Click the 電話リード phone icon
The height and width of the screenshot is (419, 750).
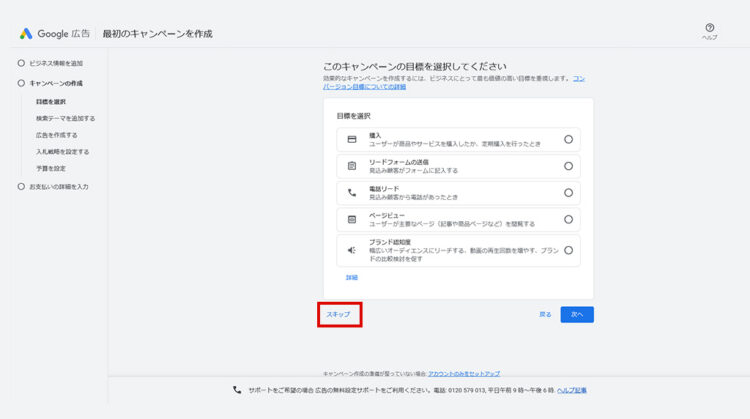(352, 193)
